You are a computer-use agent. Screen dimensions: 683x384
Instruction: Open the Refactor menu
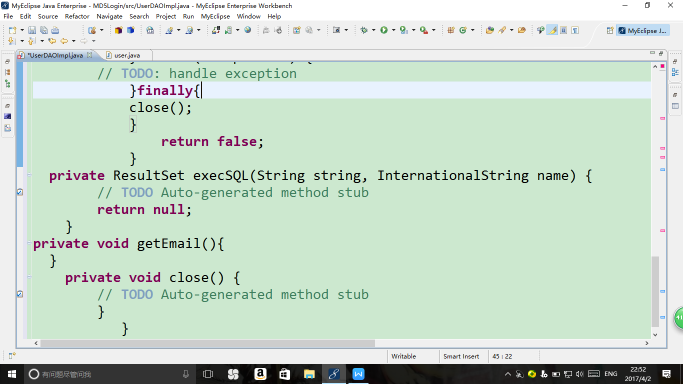click(x=77, y=17)
